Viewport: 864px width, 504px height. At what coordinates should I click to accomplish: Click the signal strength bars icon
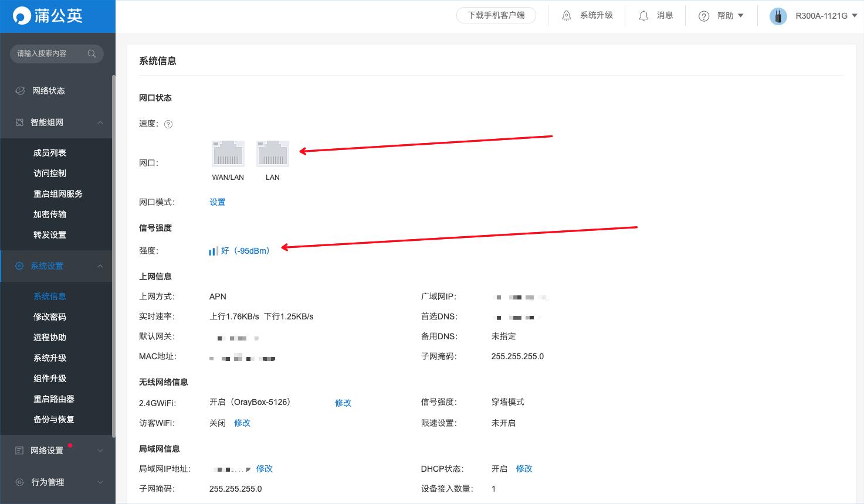click(212, 250)
